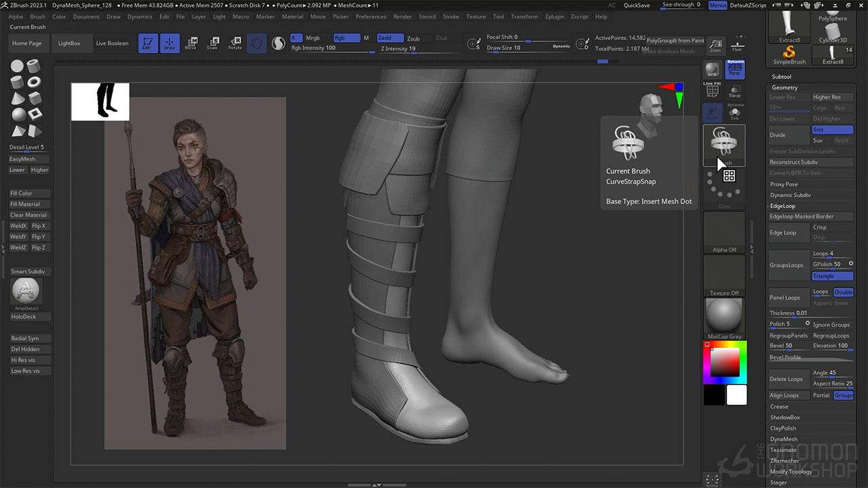Image resolution: width=868 pixels, height=488 pixels.
Task: Click the small navigation preview thumbnail
Action: tap(100, 102)
